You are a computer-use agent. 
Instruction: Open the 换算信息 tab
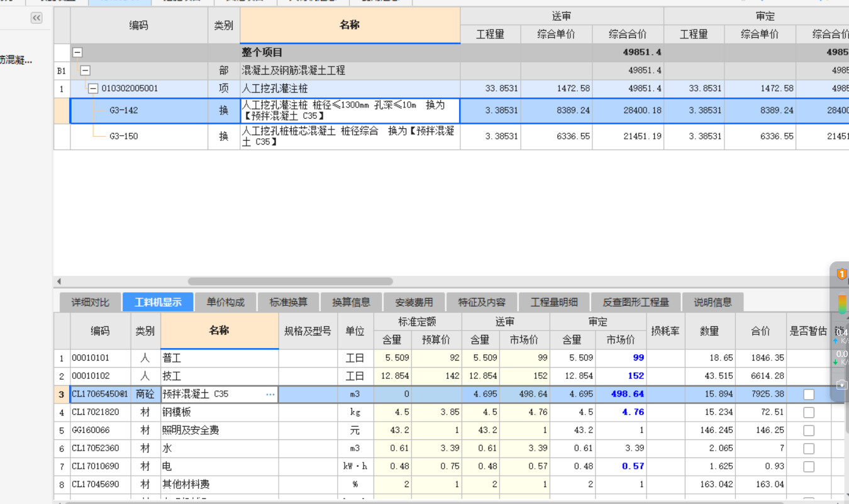[352, 302]
